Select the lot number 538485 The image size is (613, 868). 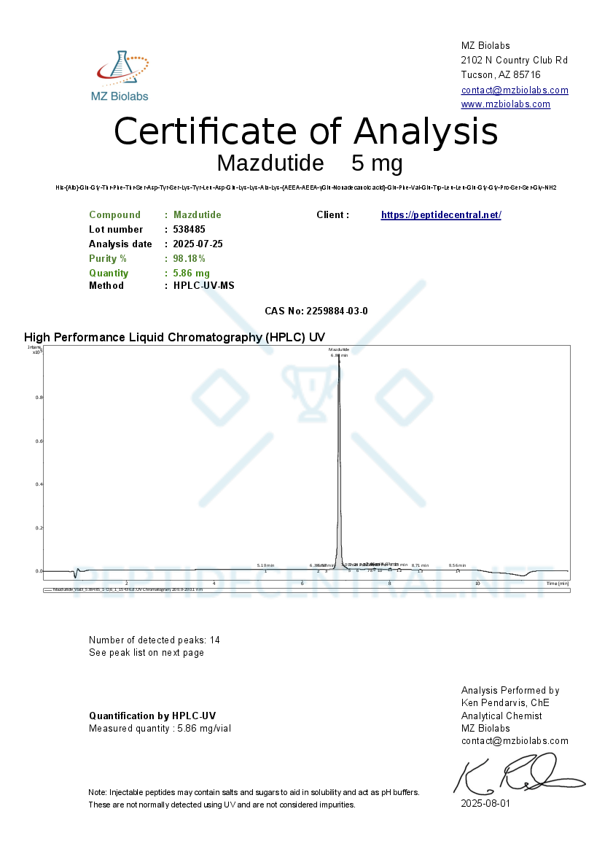[189, 230]
